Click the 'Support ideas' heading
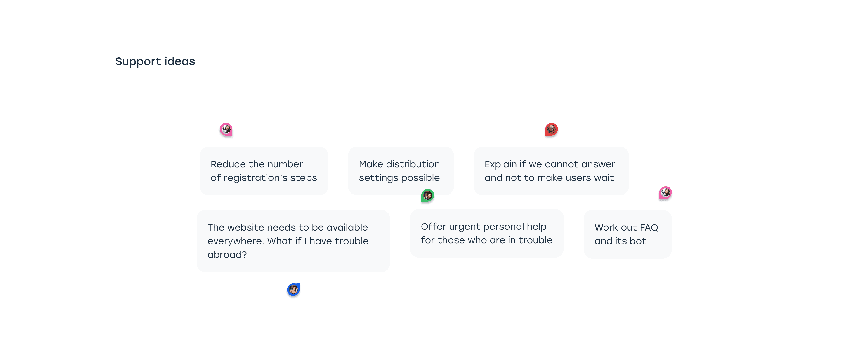Viewport: 868px width, 350px height. [x=155, y=61]
